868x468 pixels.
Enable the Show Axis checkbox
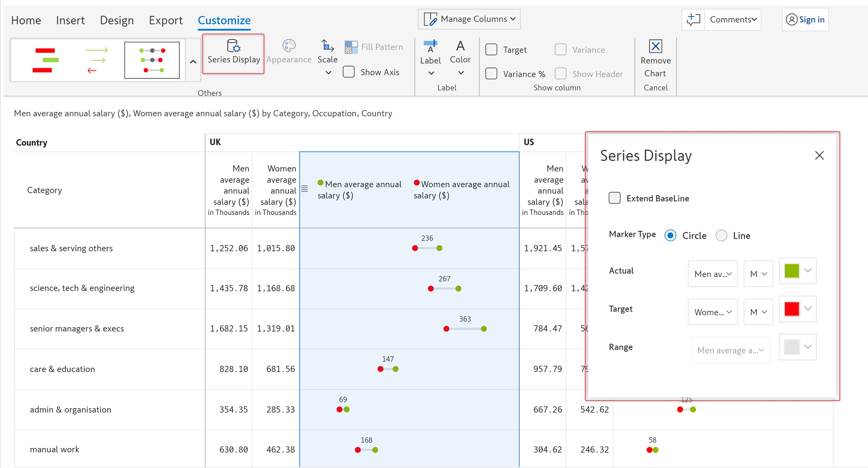pyautogui.click(x=349, y=72)
